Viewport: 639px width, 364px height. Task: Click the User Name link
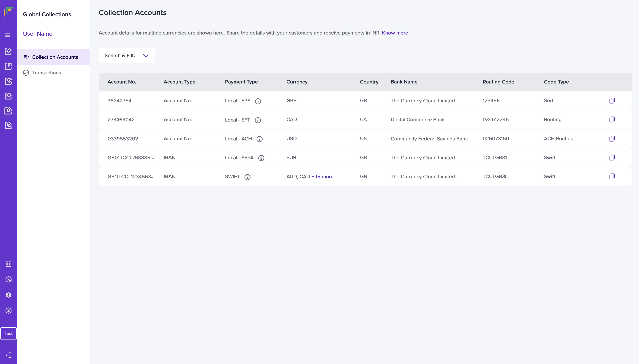(37, 34)
